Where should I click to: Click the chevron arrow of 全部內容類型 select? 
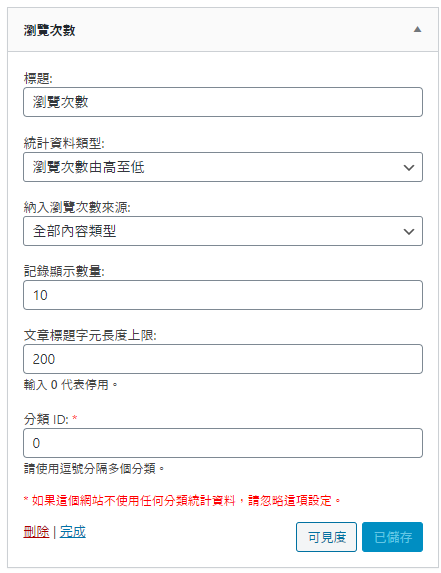click(x=408, y=231)
